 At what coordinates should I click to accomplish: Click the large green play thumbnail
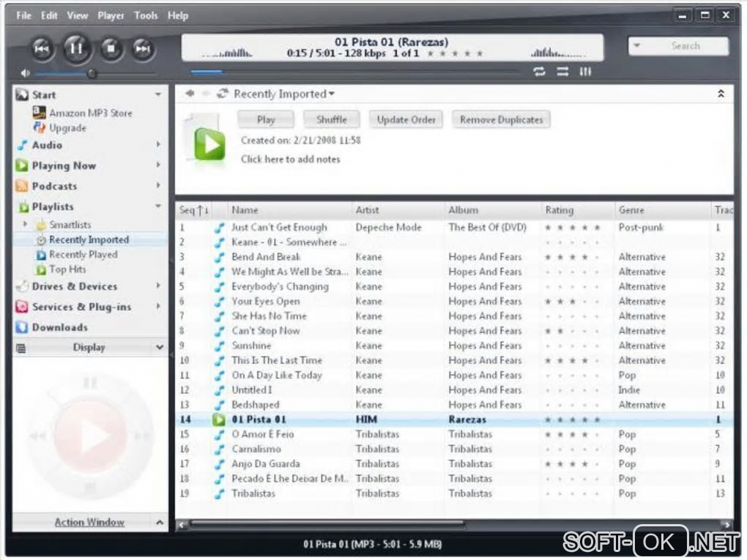click(x=209, y=143)
